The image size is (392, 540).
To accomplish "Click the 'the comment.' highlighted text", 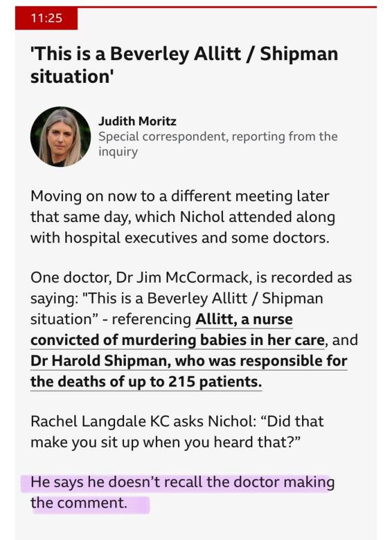I will pos(79,503).
